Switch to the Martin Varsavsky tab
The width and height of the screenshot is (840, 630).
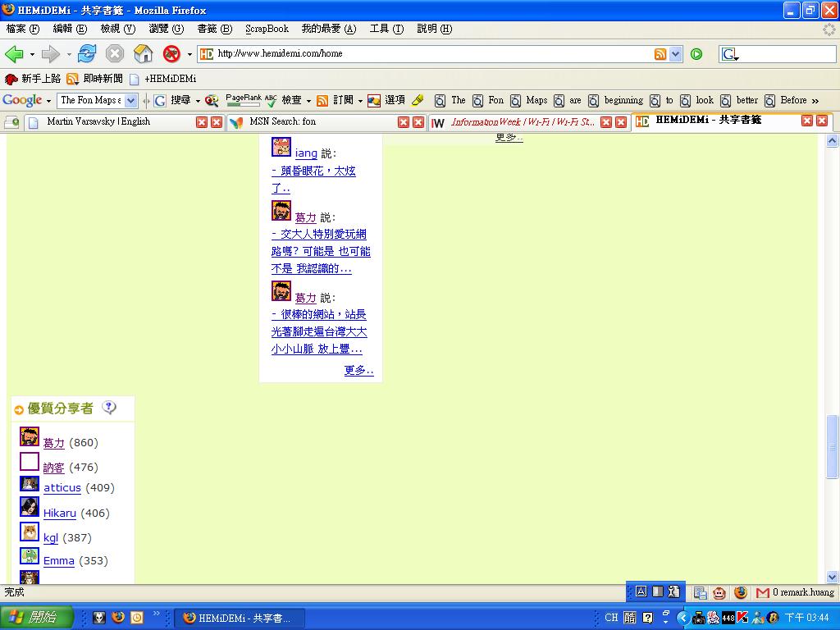[98, 121]
